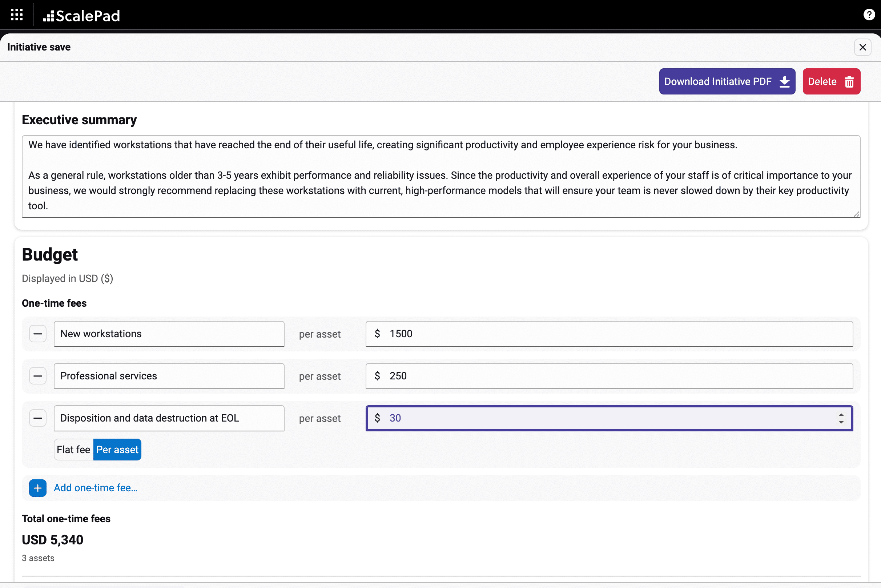Select the Flat fee option
The height and width of the screenshot is (588, 881).
(73, 450)
